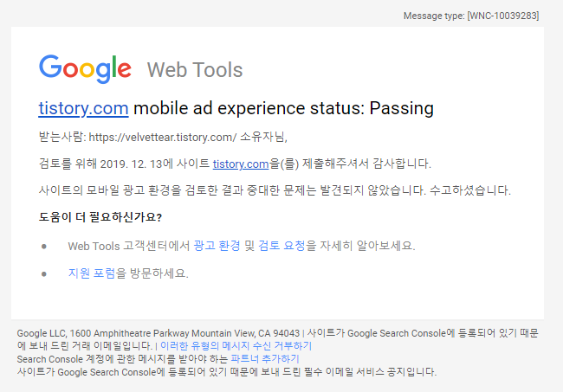This screenshot has height=392, width=563.
Task: Click the 'mobile ad experience status: Passing' text
Action: 283,108
